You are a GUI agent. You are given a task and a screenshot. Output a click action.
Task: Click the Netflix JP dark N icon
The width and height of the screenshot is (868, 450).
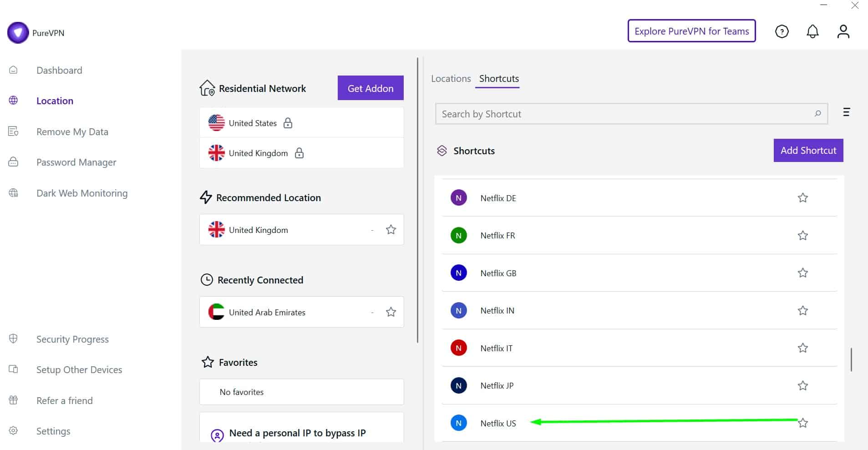[x=458, y=386]
